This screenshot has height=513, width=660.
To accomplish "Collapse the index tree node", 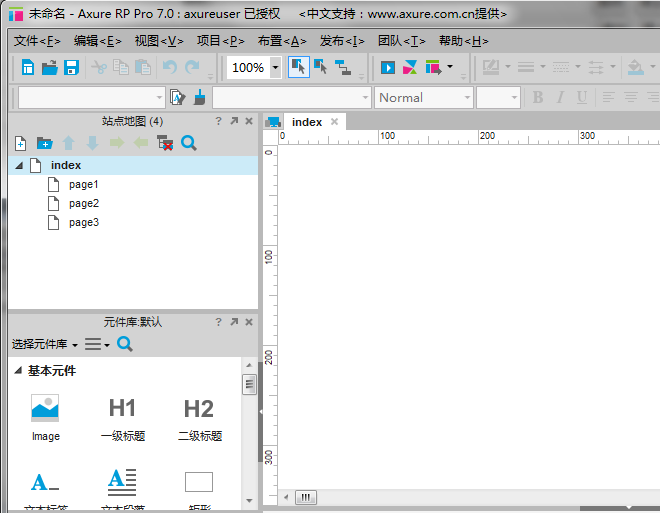I will point(19,166).
